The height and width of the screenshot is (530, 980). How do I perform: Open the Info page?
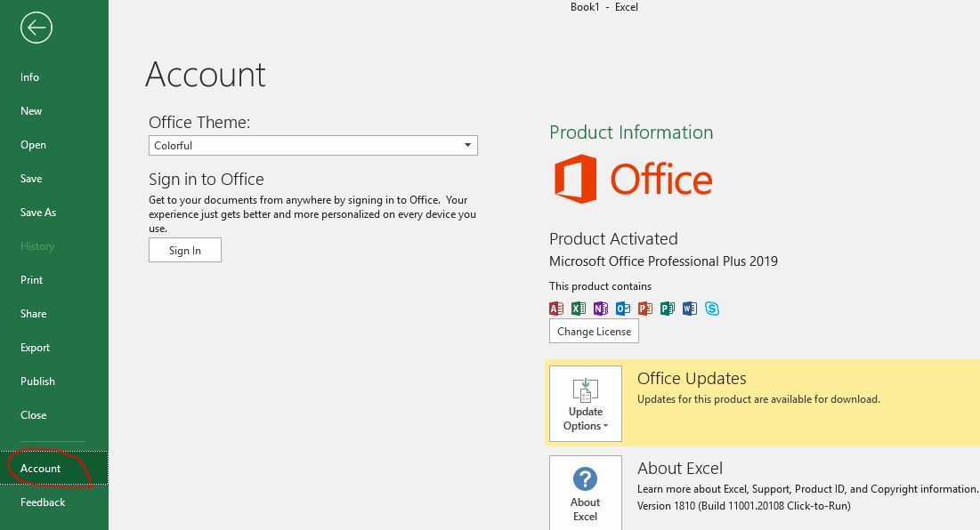tap(29, 77)
